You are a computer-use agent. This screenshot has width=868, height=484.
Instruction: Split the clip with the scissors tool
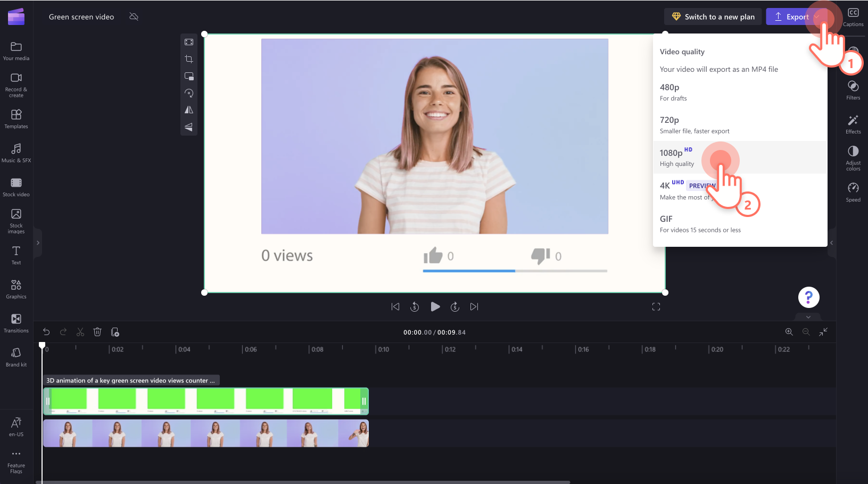pos(80,331)
